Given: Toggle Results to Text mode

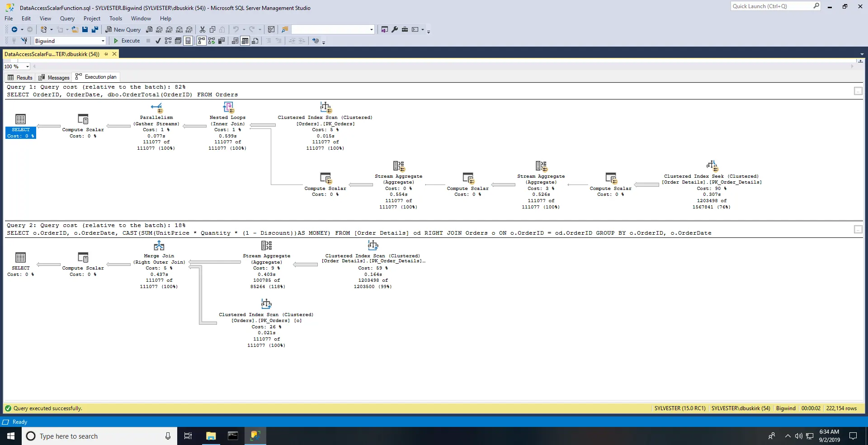Looking at the screenshot, I should [x=235, y=41].
